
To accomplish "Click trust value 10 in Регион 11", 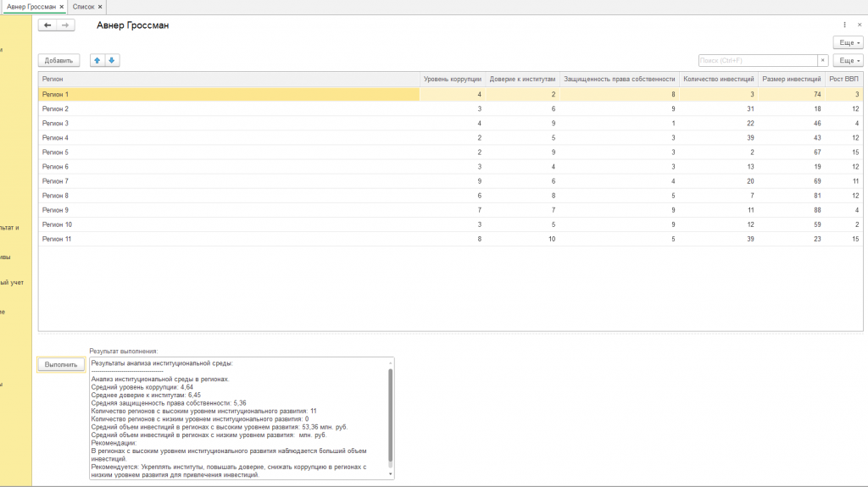I will coord(551,239).
